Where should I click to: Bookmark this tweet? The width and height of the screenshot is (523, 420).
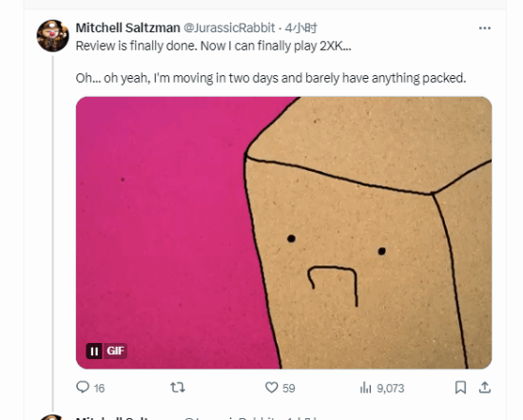[x=460, y=388]
